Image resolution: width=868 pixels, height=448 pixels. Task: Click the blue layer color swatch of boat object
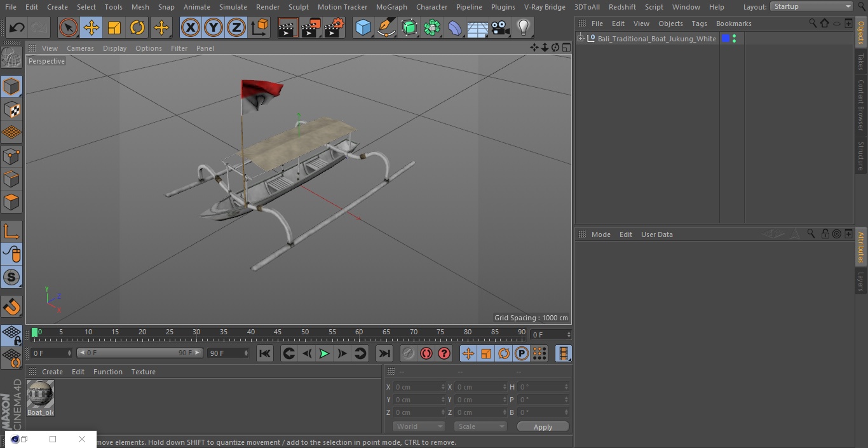[725, 39]
